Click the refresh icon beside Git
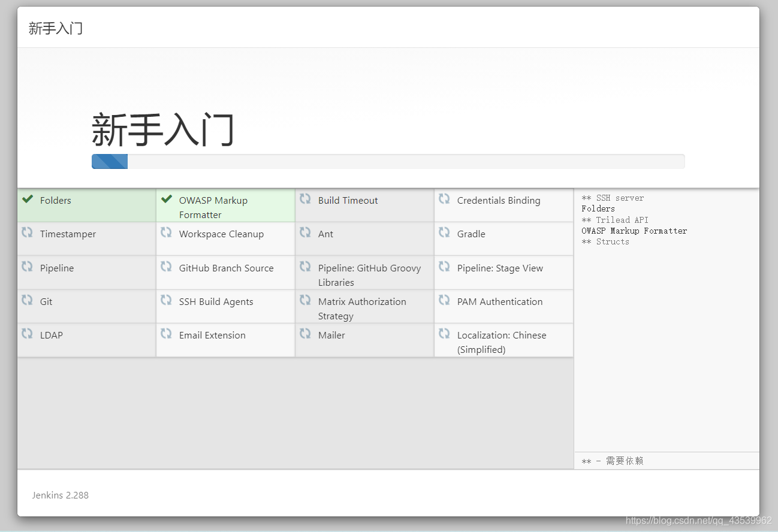The image size is (778, 532). tap(27, 300)
